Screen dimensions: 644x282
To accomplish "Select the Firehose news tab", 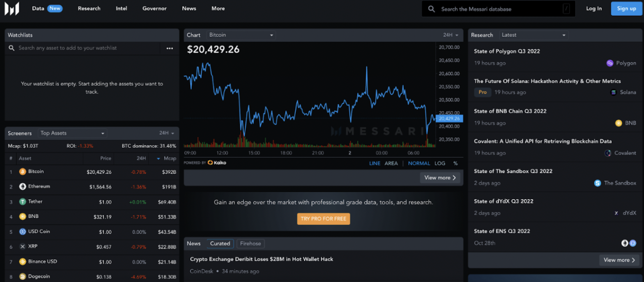I will click(x=250, y=244).
